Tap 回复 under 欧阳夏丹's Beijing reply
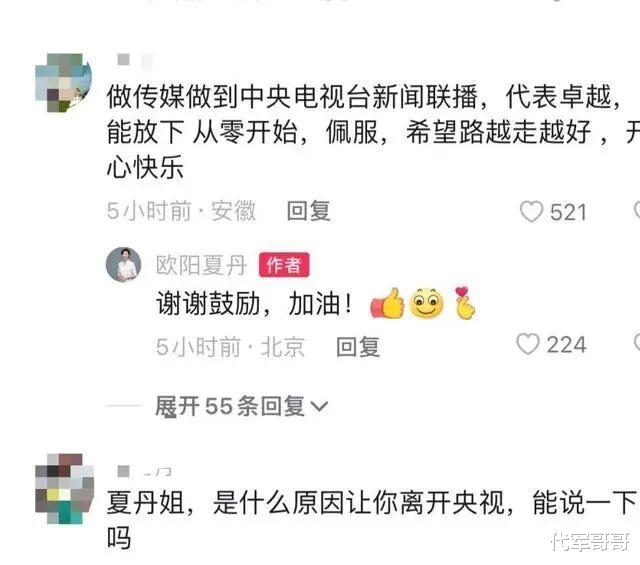 358,347
